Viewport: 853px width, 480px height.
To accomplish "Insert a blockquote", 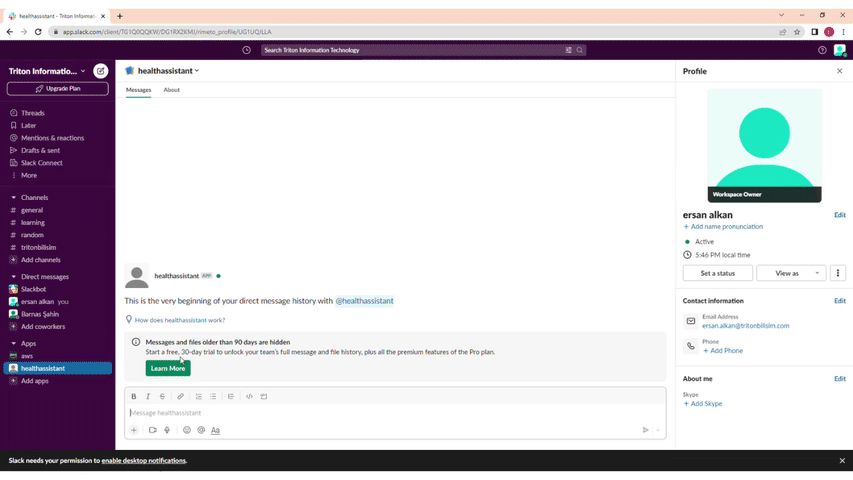I will point(231,396).
